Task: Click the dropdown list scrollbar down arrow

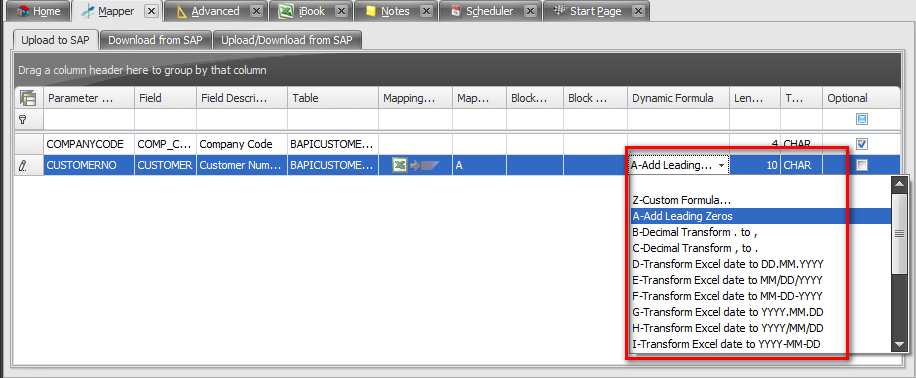Action: [x=898, y=345]
